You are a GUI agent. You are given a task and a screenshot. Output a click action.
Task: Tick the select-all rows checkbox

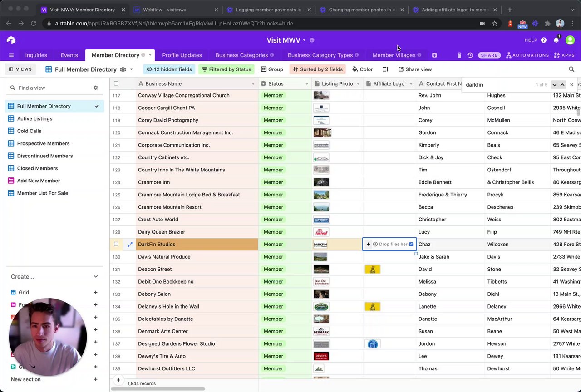coord(116,83)
